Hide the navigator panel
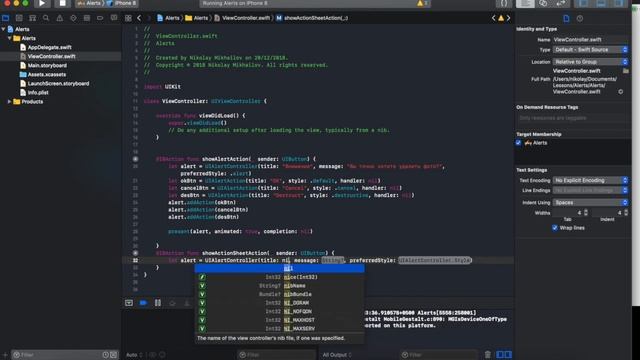 583,3
